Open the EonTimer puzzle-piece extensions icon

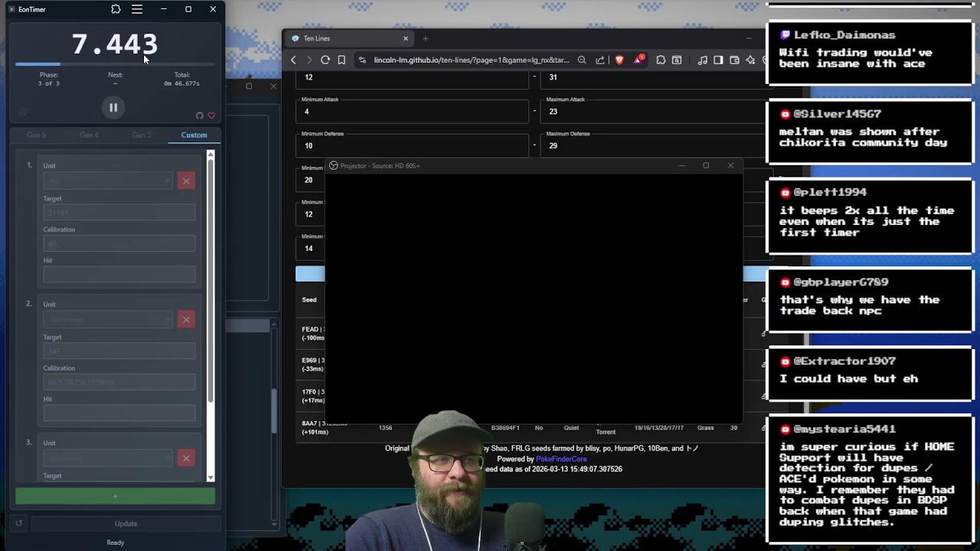(116, 9)
